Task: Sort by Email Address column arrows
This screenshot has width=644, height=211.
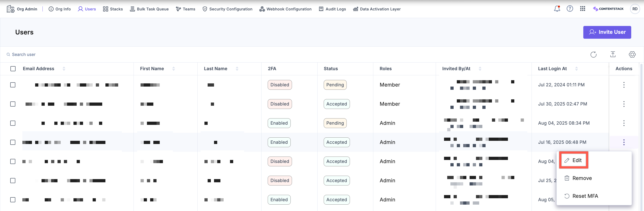Action: [x=64, y=69]
